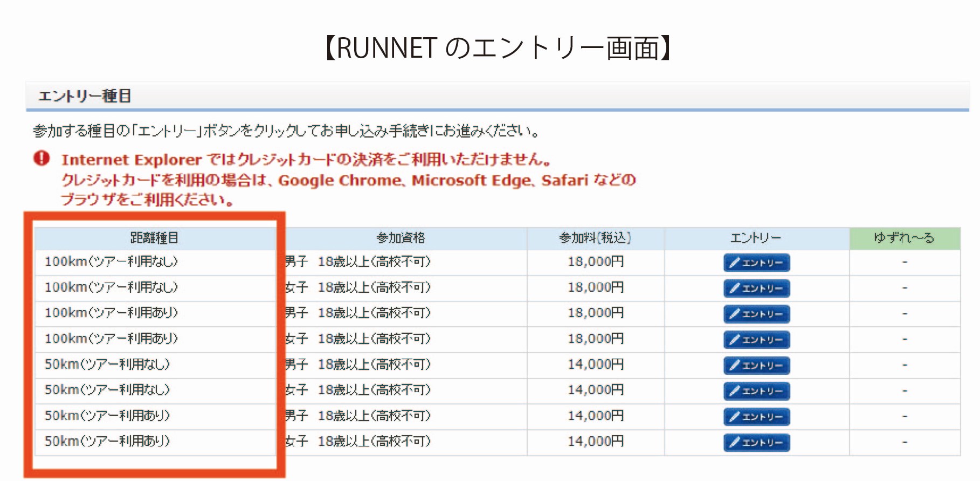The image size is (980, 481).
Task: Click the green ゆずれ～る column header
Action: pyautogui.click(x=904, y=238)
